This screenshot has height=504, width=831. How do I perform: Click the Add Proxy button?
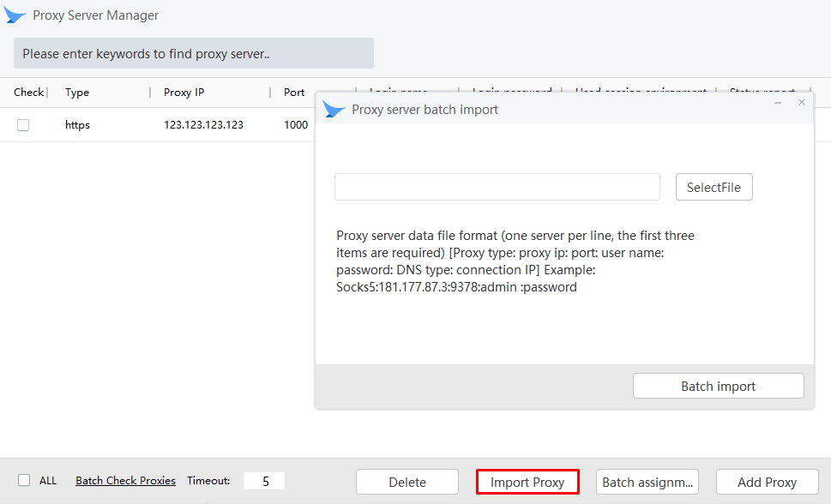[x=768, y=482]
